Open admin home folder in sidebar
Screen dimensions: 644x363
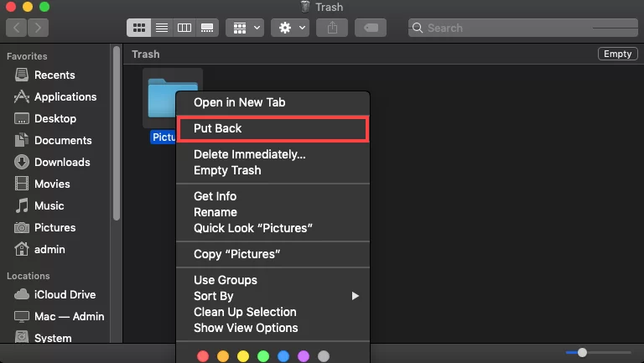click(x=39, y=249)
